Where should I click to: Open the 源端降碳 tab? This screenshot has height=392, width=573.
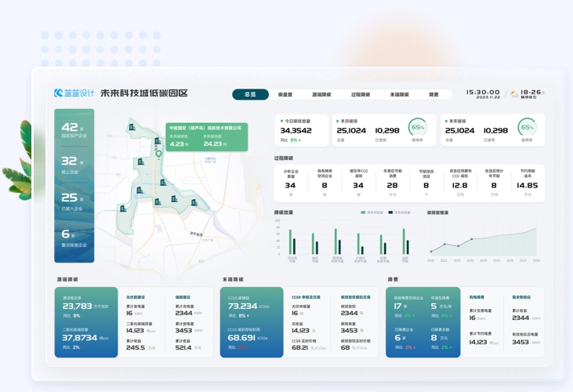click(321, 95)
